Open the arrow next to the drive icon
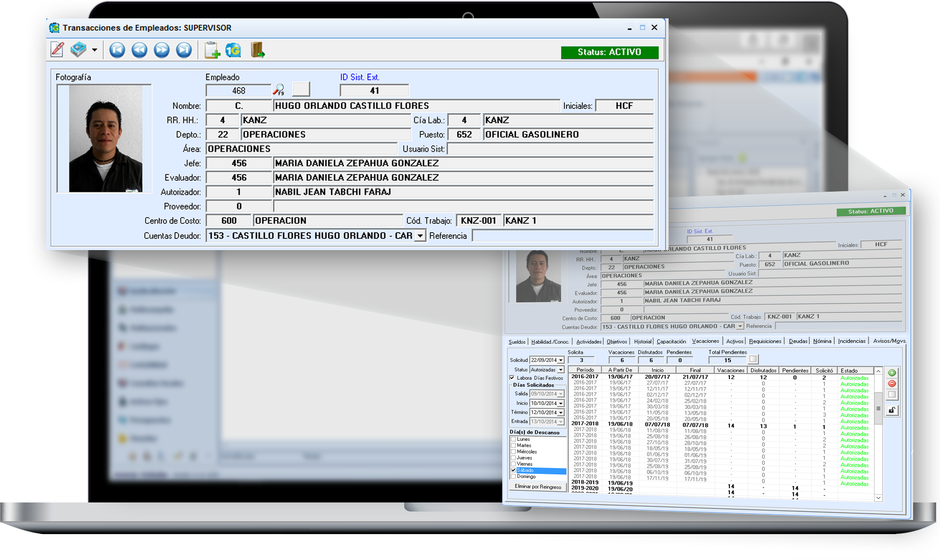Image resolution: width=940 pixels, height=560 pixels. (95, 50)
